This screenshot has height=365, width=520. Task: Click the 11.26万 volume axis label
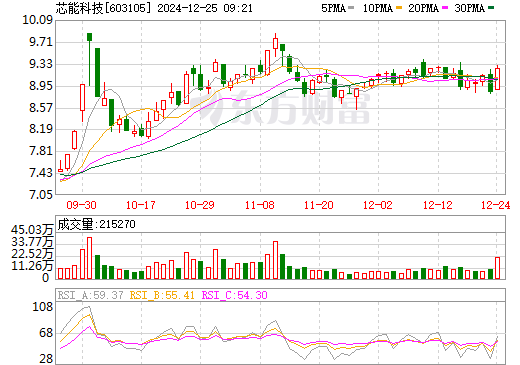(x=32, y=266)
